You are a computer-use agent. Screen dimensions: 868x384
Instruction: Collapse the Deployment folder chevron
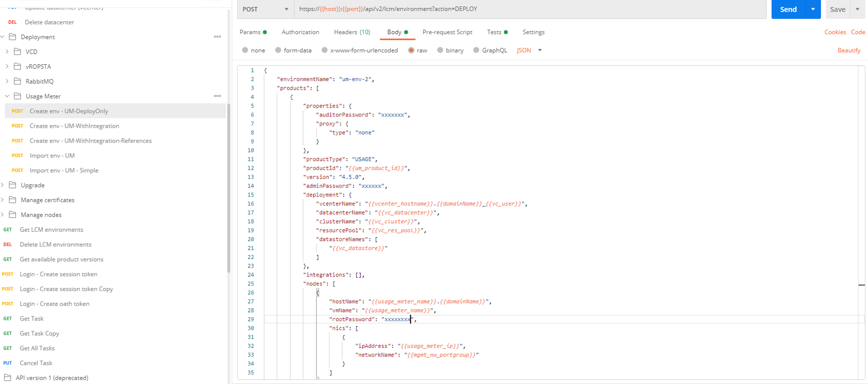coord(3,37)
